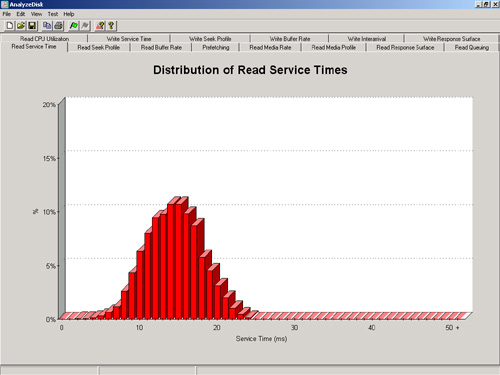Click the "50 +" x-axis label
Screen dimensions: 500x375
[452, 328]
